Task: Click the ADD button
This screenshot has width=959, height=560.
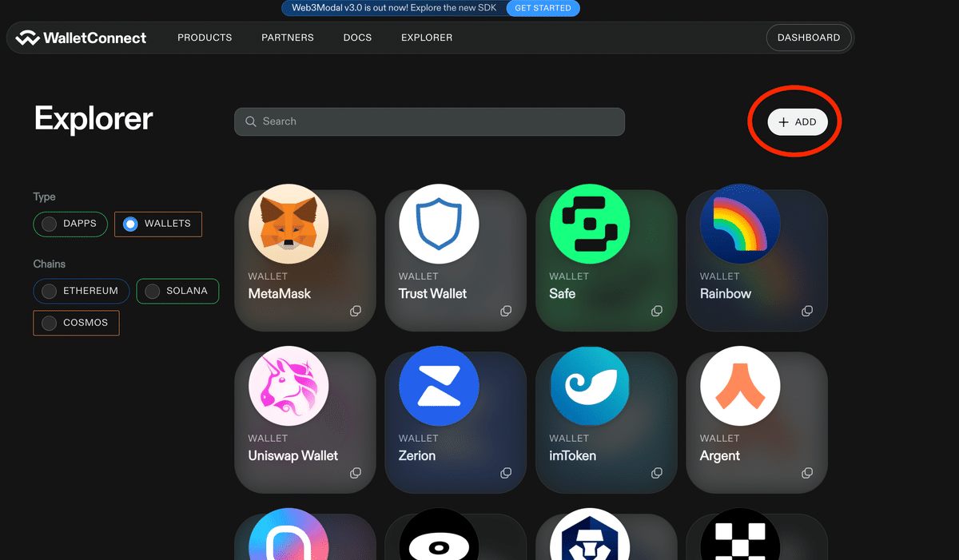Action: click(x=798, y=122)
